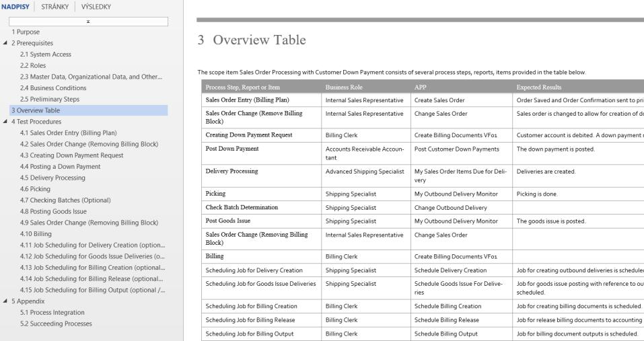Jump to 2.2 Roles heading

pos(33,65)
